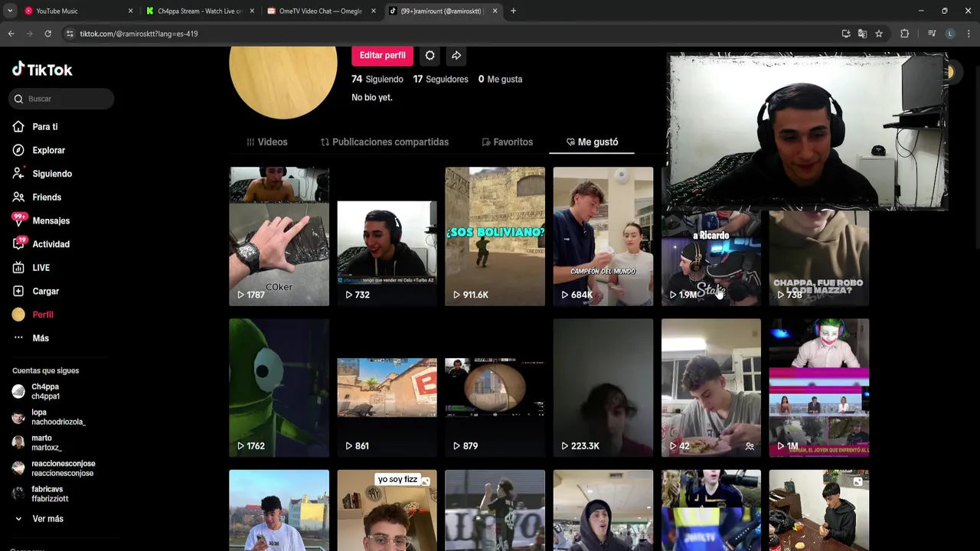Open the Chrome three-dot menu
The width and height of the screenshot is (980, 551).
tap(969, 34)
